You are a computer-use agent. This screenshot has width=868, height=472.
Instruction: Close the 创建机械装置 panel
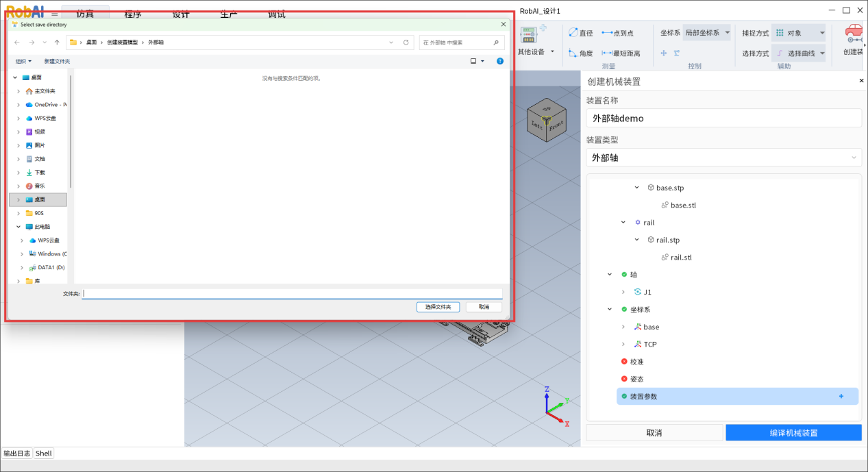click(x=862, y=81)
